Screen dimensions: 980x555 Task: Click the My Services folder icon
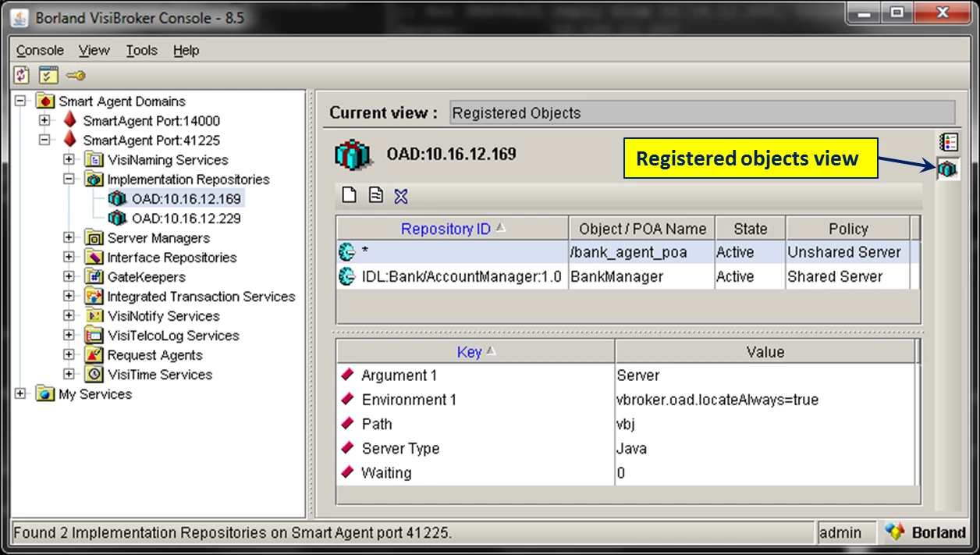[x=46, y=393]
